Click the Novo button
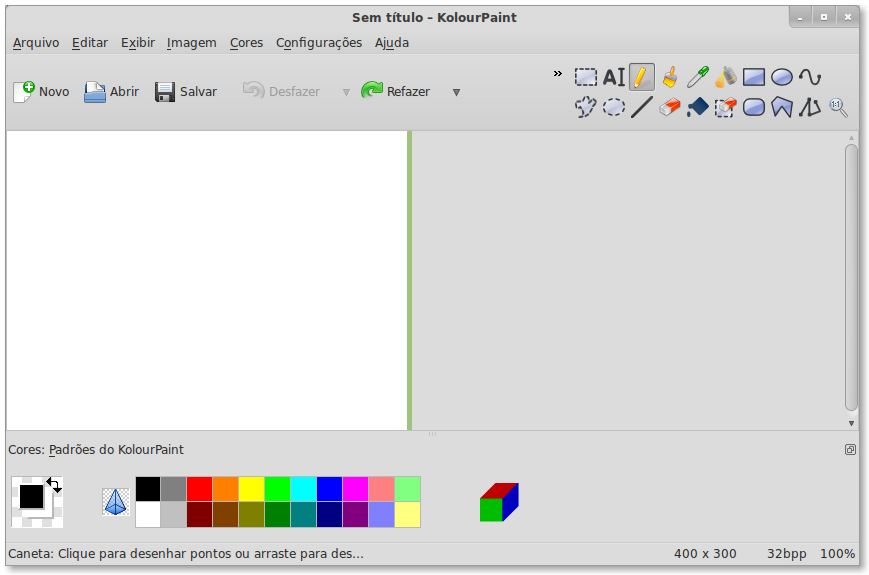Viewport: 869px width, 575px height. pyautogui.click(x=41, y=91)
